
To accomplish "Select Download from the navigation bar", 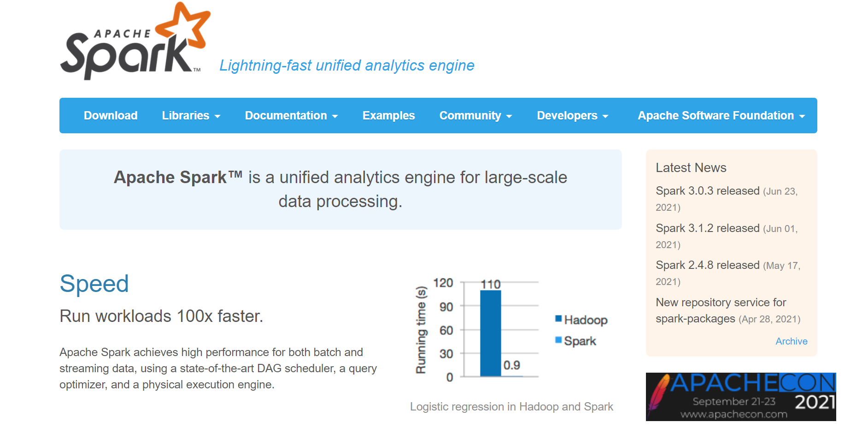I will click(x=111, y=116).
